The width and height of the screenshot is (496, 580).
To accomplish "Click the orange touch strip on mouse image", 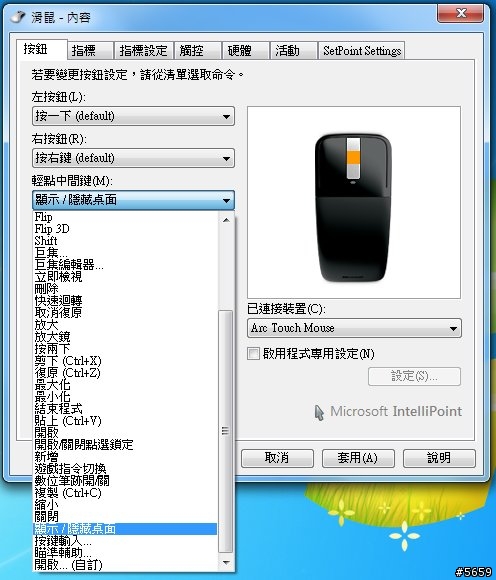I will coord(354,157).
